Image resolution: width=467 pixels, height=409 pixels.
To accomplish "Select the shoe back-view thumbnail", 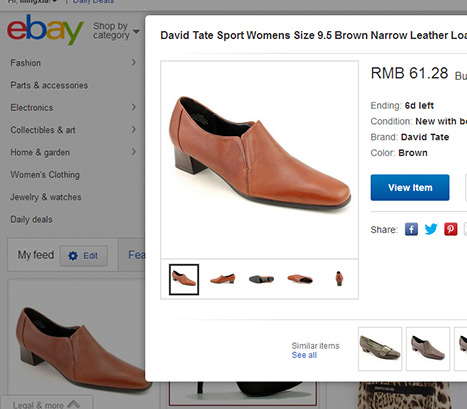I will point(339,278).
